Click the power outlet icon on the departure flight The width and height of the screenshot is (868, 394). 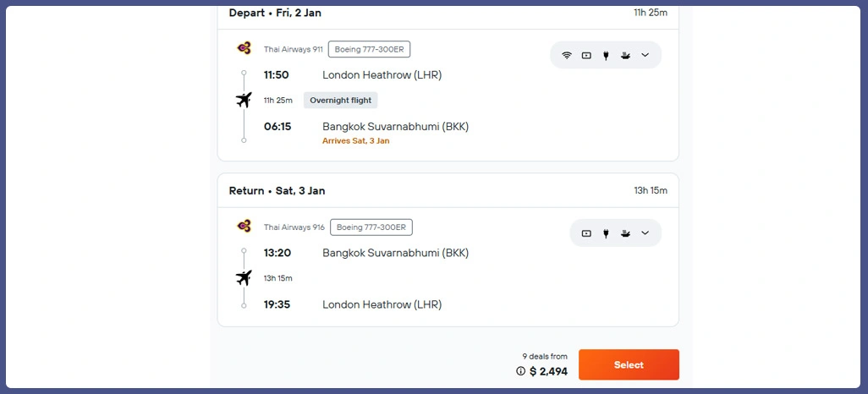(606, 56)
